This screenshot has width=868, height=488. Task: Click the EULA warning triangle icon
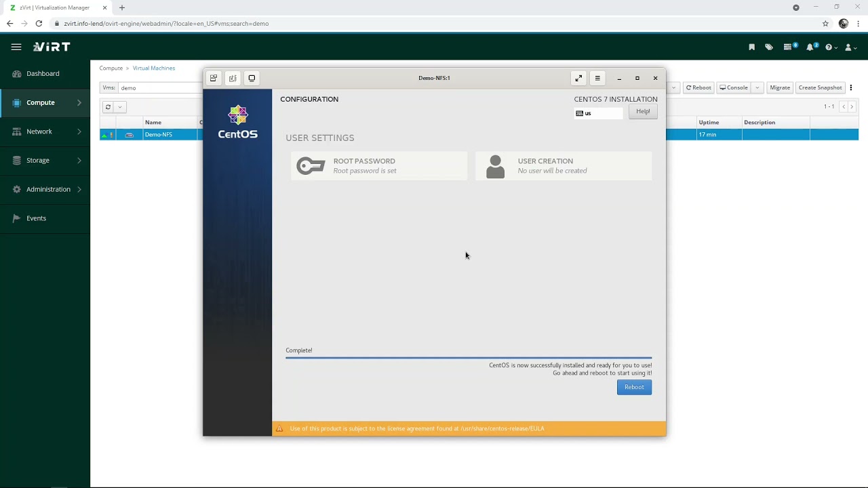[279, 429]
